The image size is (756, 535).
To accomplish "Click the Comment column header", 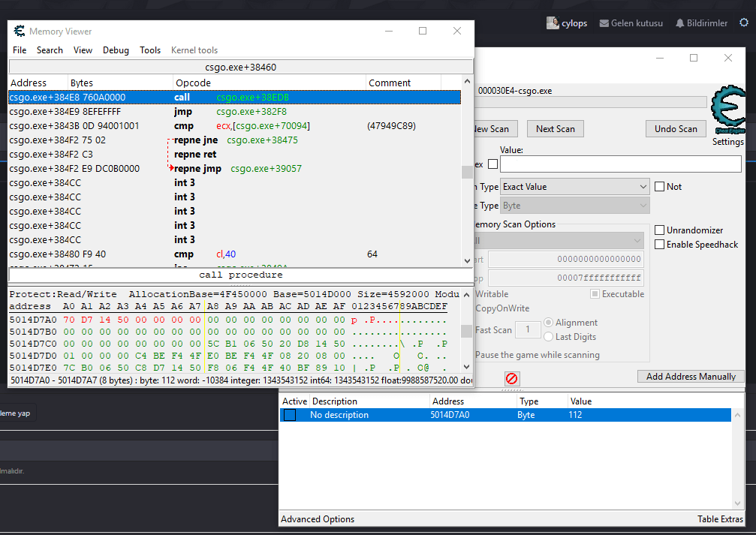I will coord(404,83).
